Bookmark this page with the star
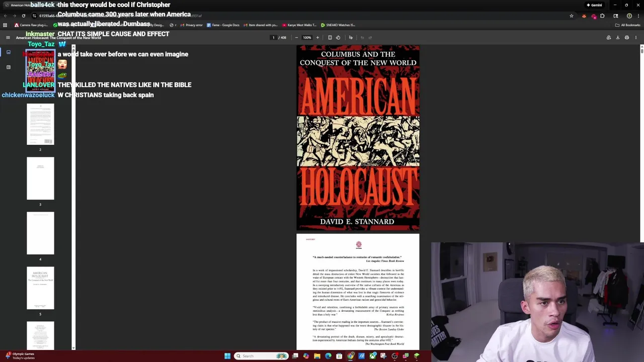Viewport: 644px width, 362px height. [x=572, y=16]
